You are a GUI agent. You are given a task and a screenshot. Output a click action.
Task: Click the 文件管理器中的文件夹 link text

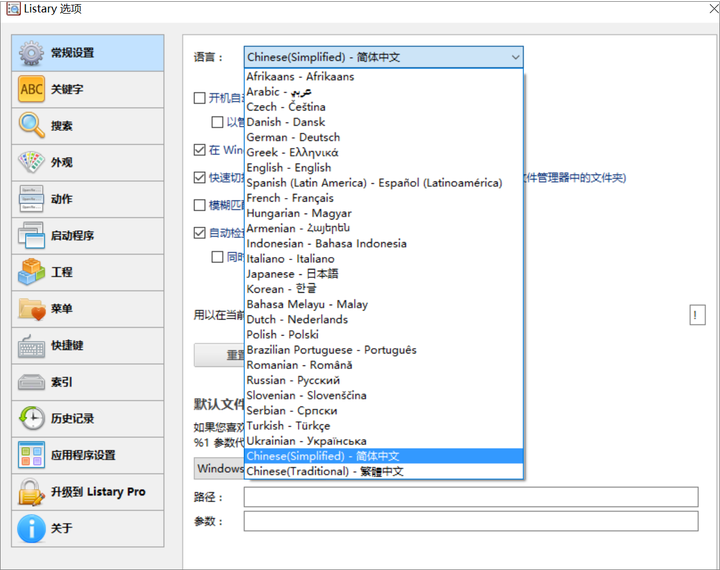pos(575,178)
